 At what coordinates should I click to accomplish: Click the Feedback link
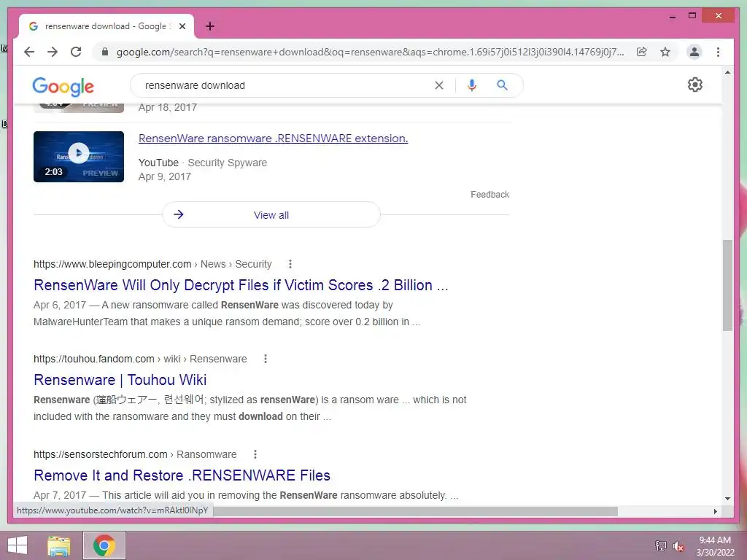coord(489,194)
